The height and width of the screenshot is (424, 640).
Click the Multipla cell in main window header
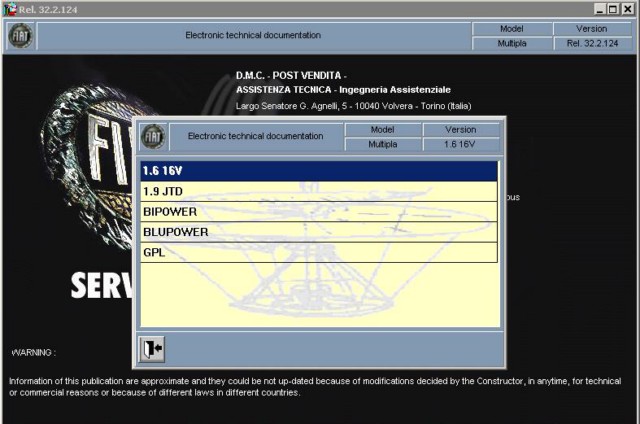pos(511,44)
